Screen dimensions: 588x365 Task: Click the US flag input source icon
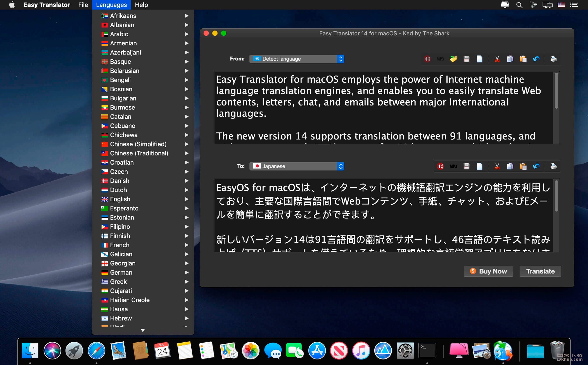pyautogui.click(x=561, y=5)
